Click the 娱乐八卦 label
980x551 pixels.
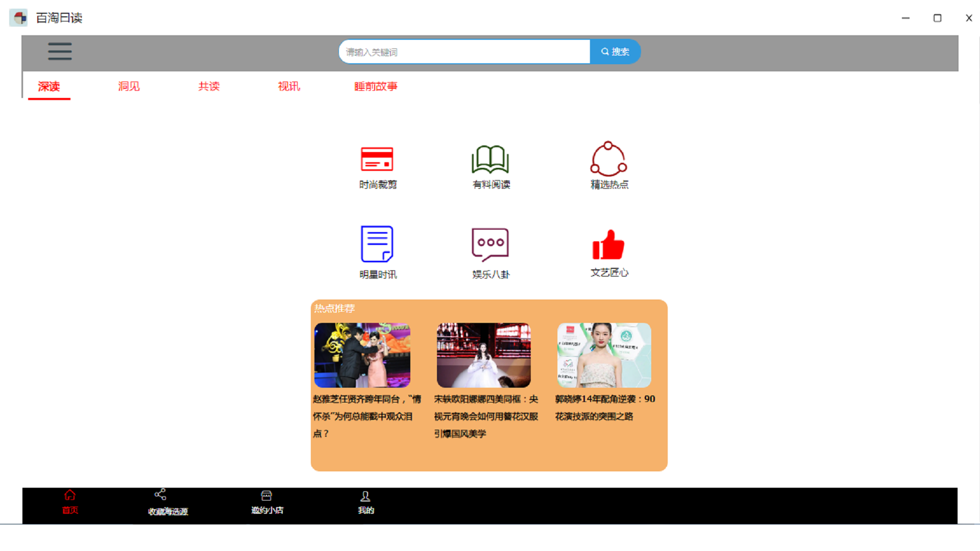(x=491, y=274)
